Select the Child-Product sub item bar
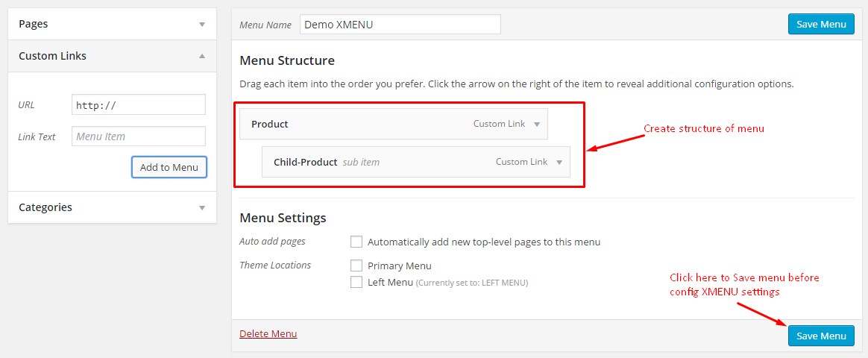The image size is (868, 358). pos(416,162)
